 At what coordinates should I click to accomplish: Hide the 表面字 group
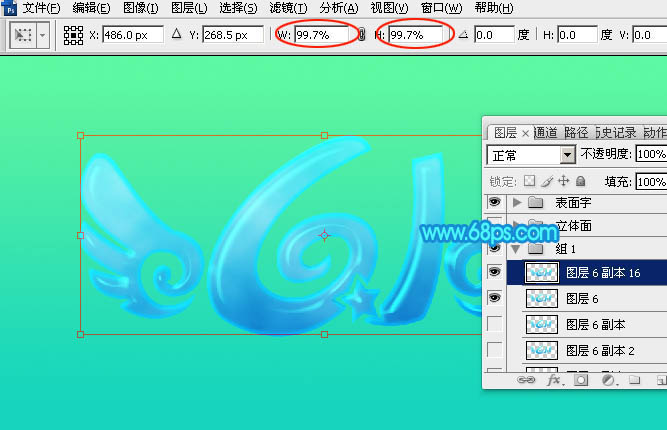[x=494, y=202]
